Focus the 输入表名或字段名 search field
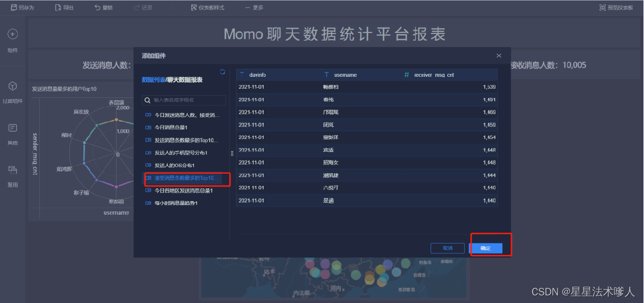This screenshot has width=644, height=303. (184, 100)
